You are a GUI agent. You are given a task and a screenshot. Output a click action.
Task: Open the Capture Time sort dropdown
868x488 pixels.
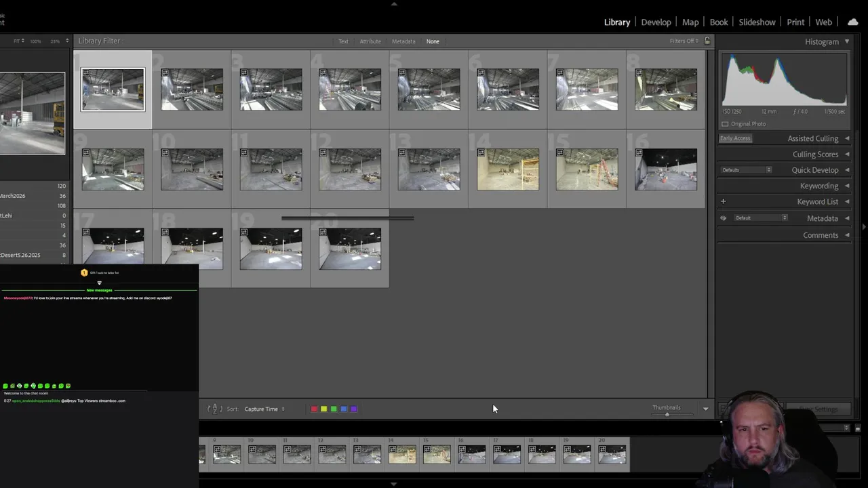point(264,409)
